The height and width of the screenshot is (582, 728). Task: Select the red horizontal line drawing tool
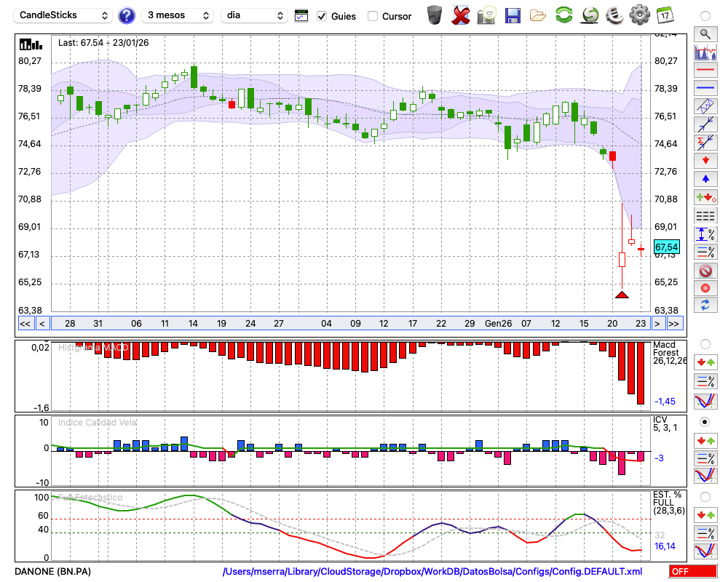tap(705, 70)
